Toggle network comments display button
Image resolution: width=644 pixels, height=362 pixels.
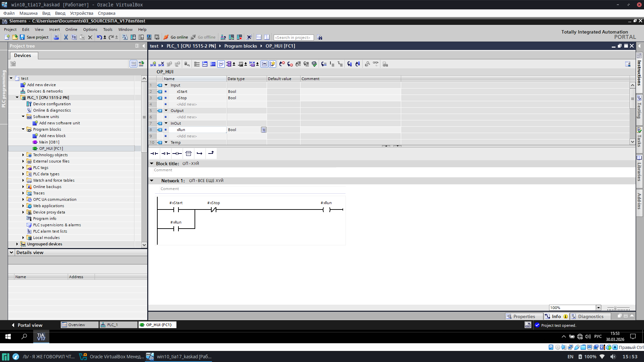(221, 64)
